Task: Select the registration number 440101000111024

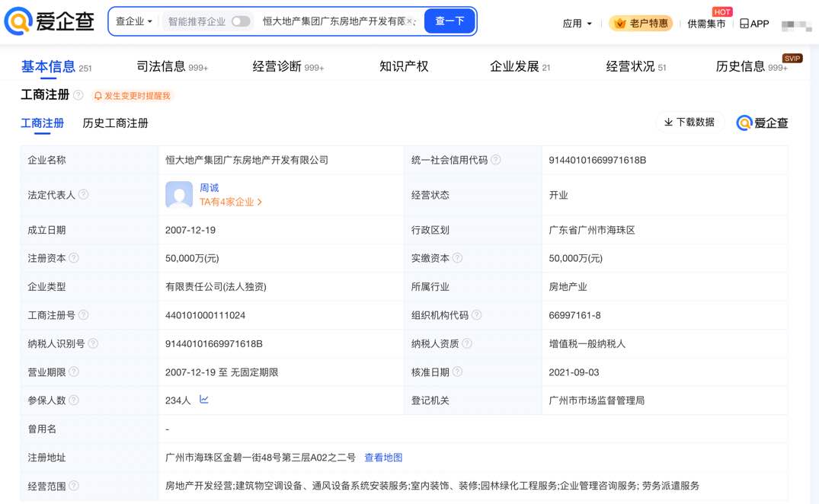Action: coord(205,315)
